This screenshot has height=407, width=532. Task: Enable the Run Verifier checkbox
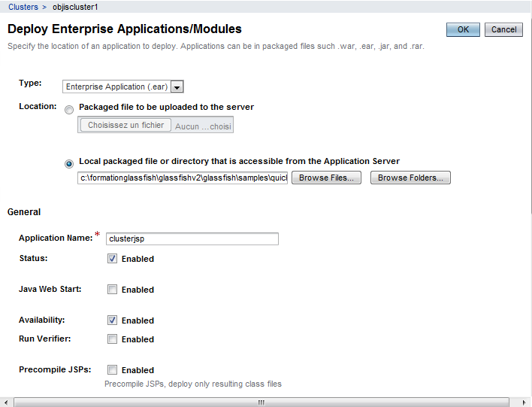point(112,339)
